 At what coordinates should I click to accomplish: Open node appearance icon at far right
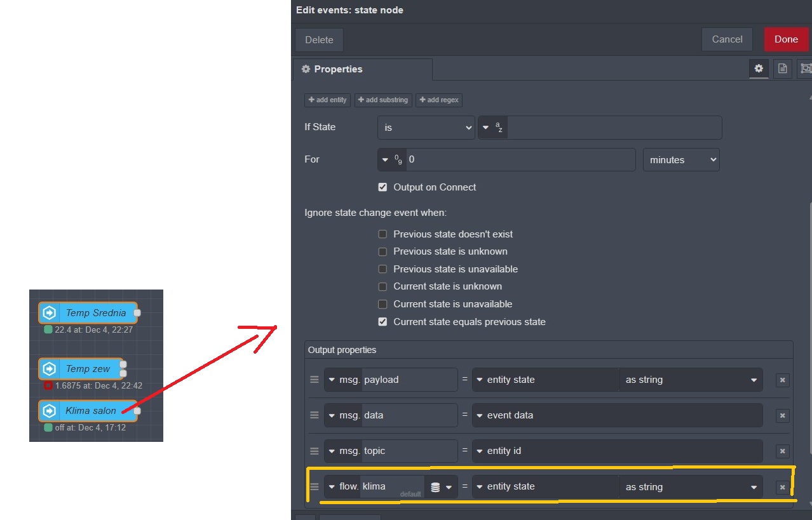tap(806, 69)
